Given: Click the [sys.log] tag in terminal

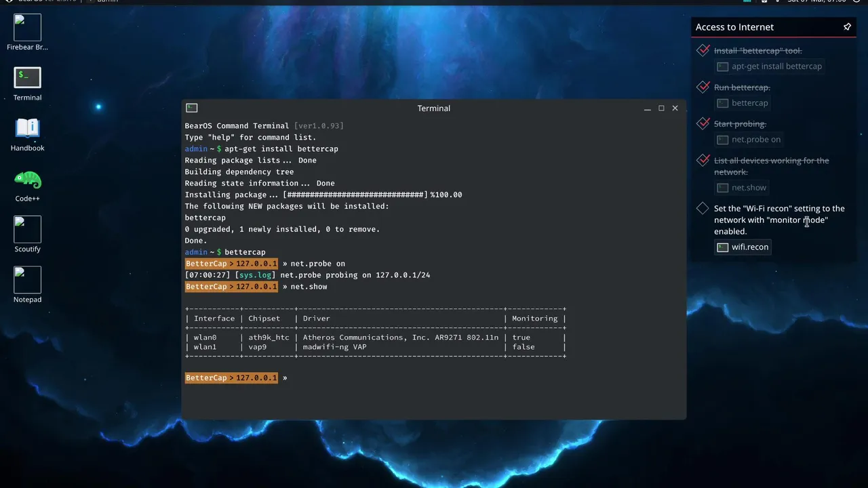Looking at the screenshot, I should [x=255, y=275].
